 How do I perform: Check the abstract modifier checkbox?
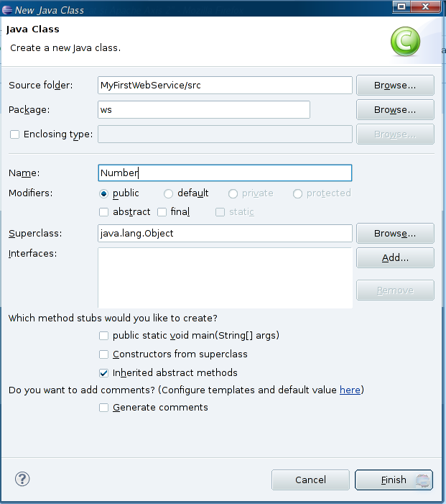103,212
